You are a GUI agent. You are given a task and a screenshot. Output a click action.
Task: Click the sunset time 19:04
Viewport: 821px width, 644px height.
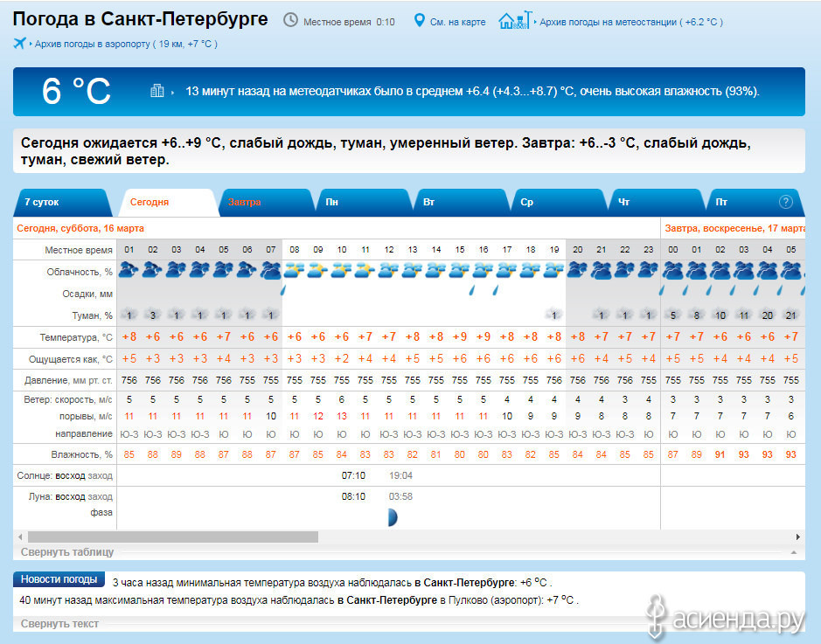tap(400, 475)
